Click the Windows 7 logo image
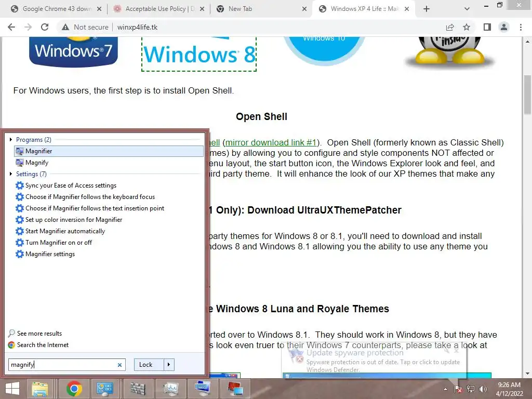Image resolution: width=532 pixels, height=399 pixels. coord(74,51)
